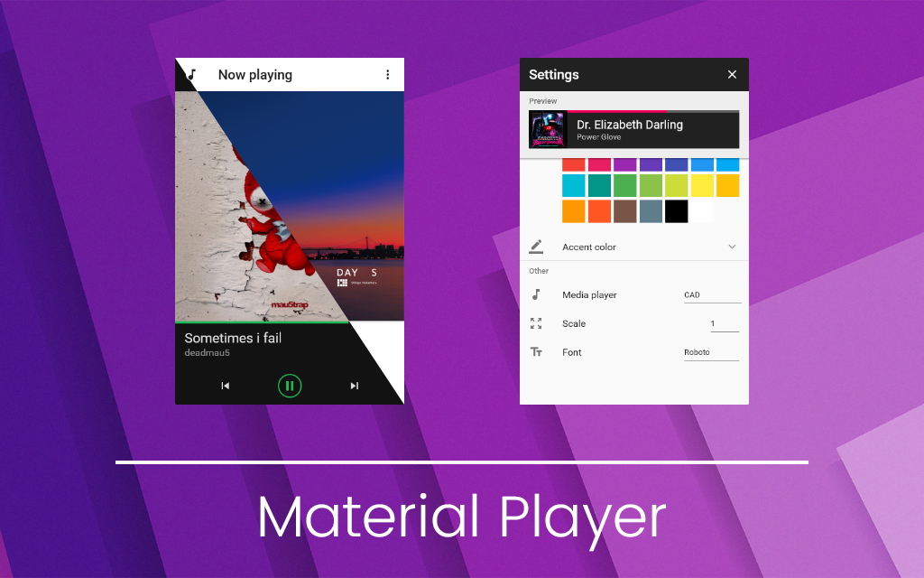Pause the current song
This screenshot has height=578, width=924.
click(x=290, y=386)
